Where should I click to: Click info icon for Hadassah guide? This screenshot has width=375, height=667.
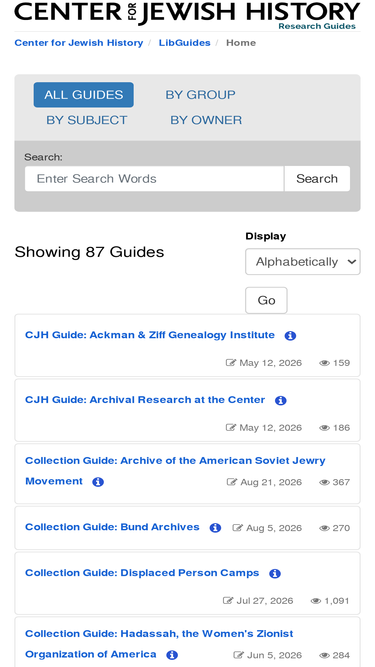(172, 655)
